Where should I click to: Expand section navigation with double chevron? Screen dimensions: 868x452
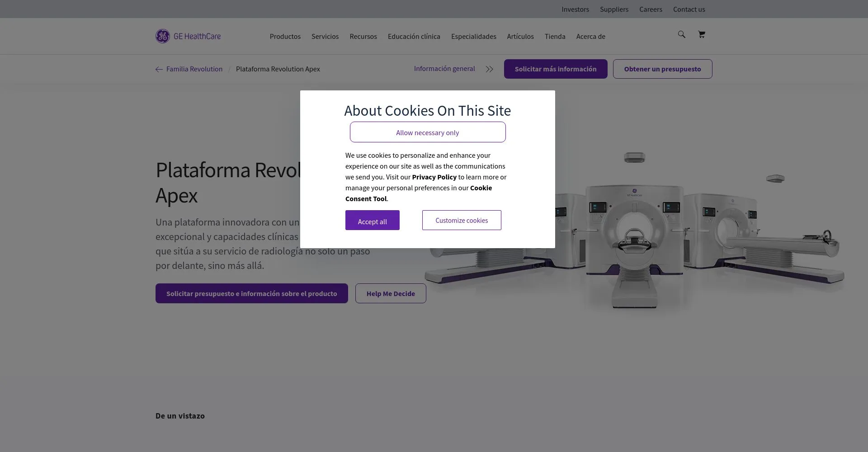click(x=489, y=69)
